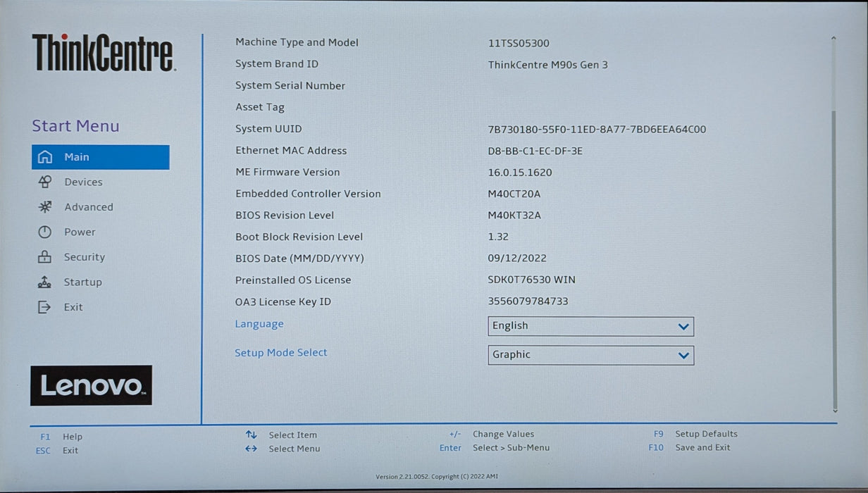Viewport: 868px width, 493px height.
Task: Click the value 11TSS05300
Action: coord(519,43)
